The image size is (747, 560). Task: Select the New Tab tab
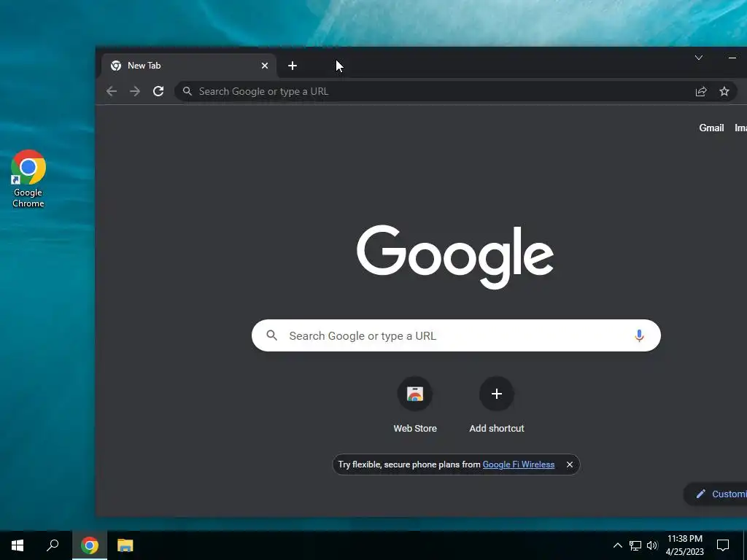pyautogui.click(x=189, y=66)
